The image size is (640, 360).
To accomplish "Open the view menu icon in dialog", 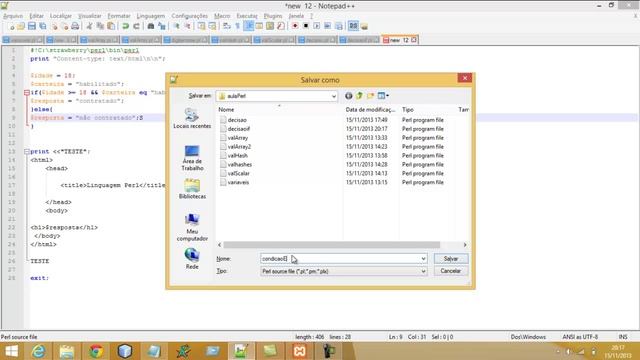I will [x=383, y=96].
